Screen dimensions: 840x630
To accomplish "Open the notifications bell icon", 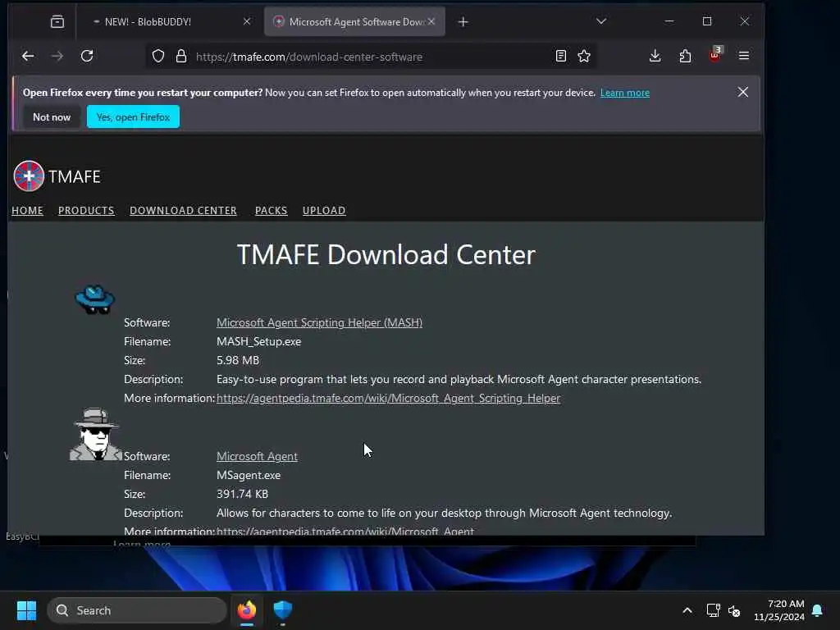I will pyautogui.click(x=818, y=610).
